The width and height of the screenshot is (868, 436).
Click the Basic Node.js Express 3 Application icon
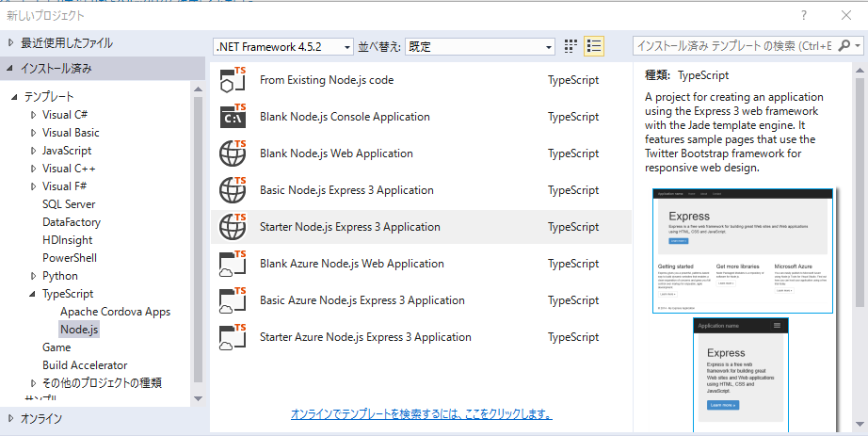(x=232, y=190)
